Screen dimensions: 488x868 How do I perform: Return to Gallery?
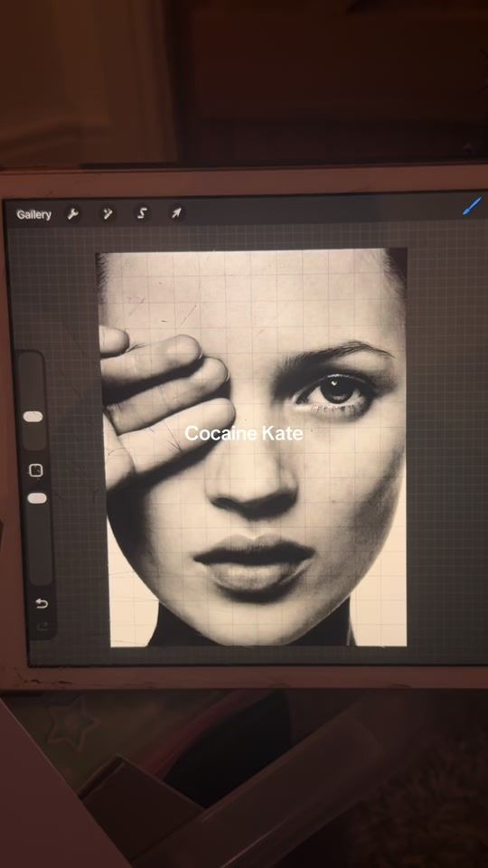[x=33, y=214]
